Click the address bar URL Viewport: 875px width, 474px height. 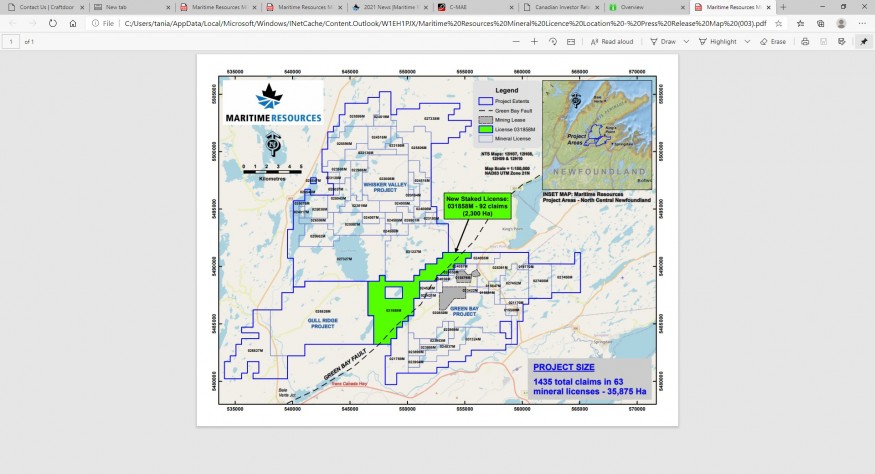point(445,23)
